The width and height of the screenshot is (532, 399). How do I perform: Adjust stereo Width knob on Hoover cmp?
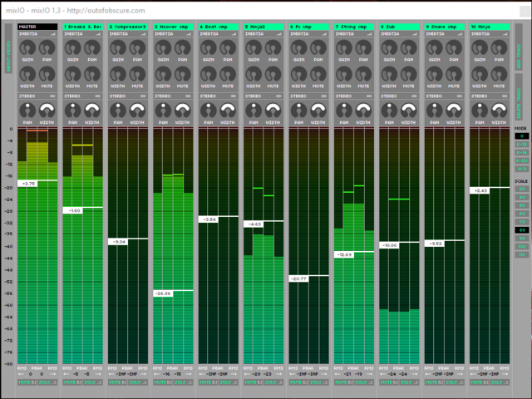click(183, 111)
